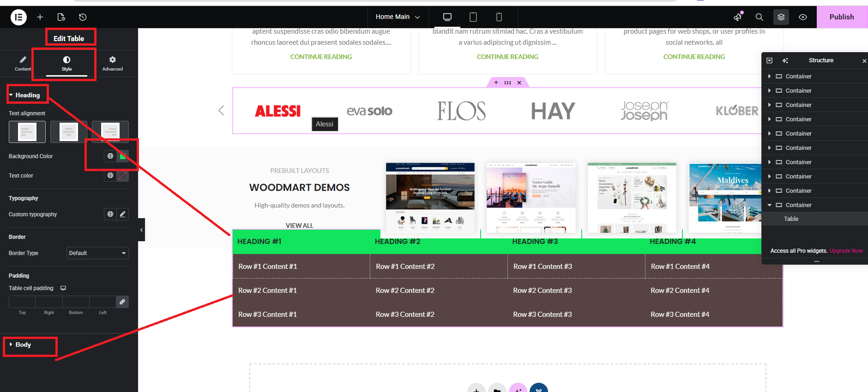Viewport: 868px width, 392px height.
Task: Open the Finder search icon
Action: pos(759,17)
